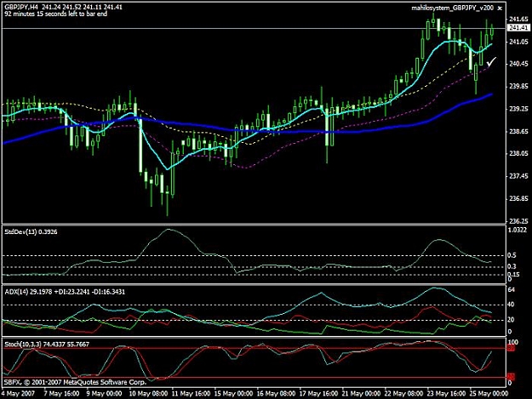
Task: Click the 241.05 price scale value
Action: click(518, 42)
